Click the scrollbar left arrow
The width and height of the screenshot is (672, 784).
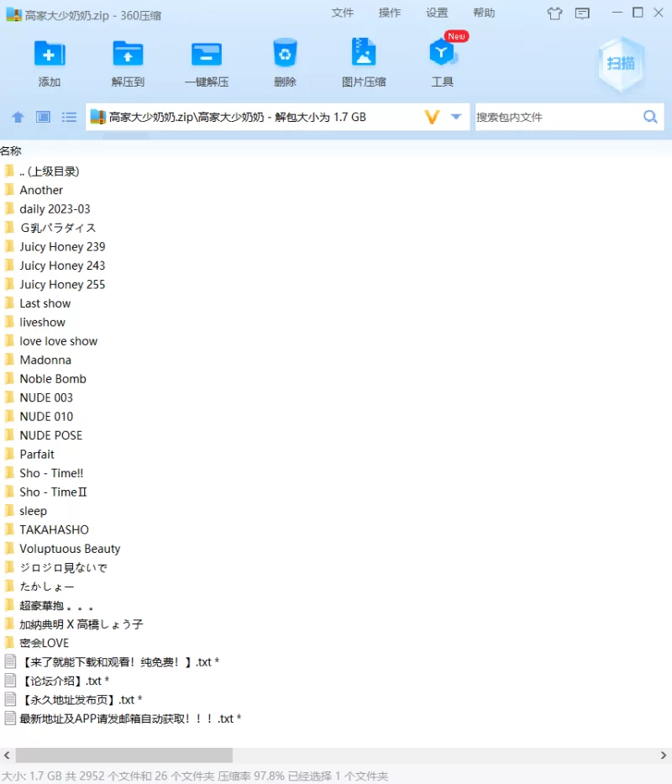click(x=7, y=755)
